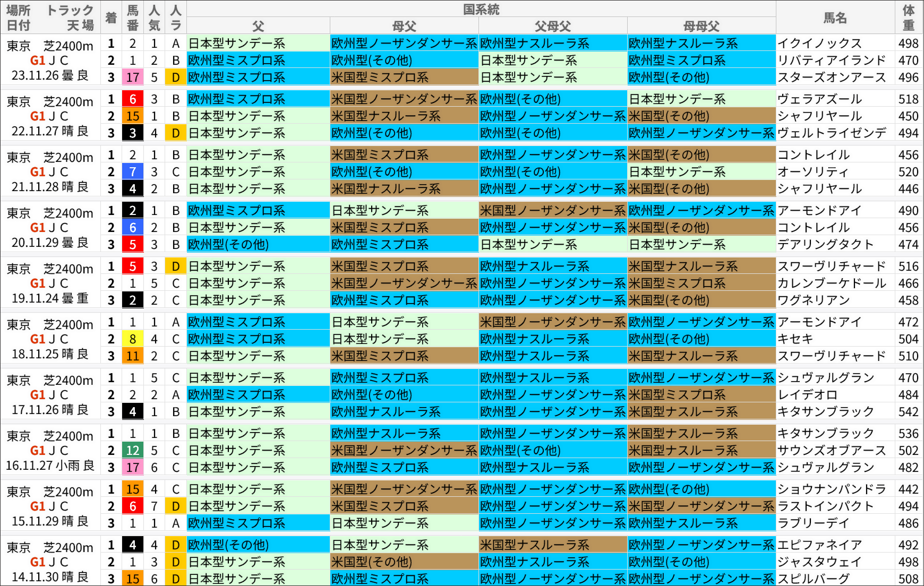The image size is (924, 586).
Task: Click the date cell 23.11.26 曇 良
Action: (x=50, y=76)
